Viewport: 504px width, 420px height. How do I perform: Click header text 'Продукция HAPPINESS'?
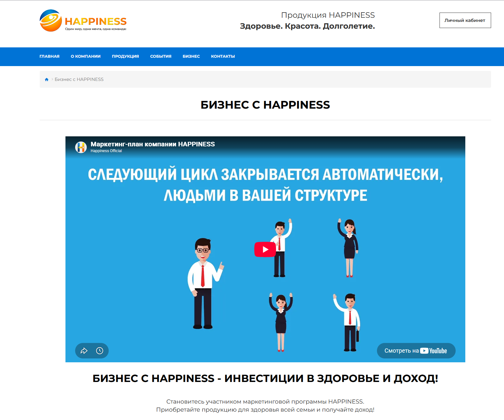[x=328, y=15]
